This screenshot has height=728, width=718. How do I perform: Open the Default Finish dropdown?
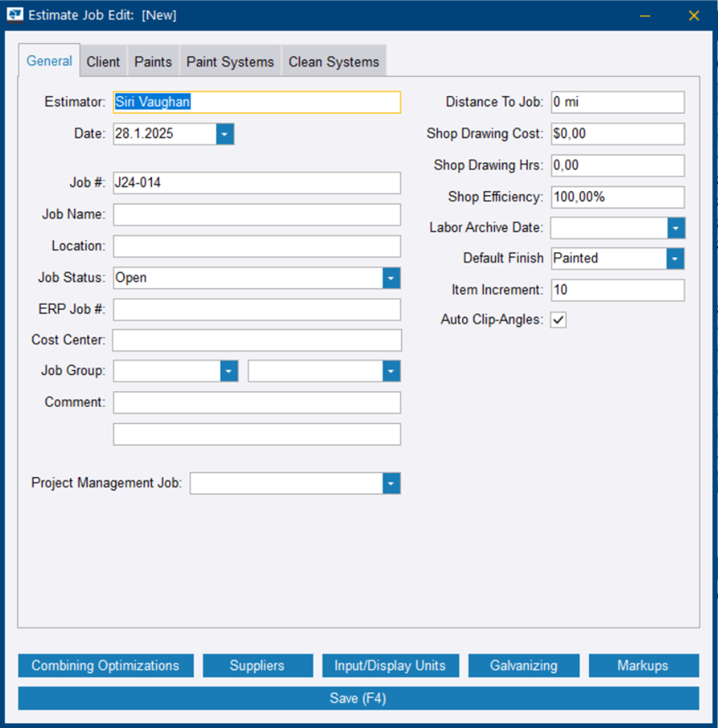675,258
